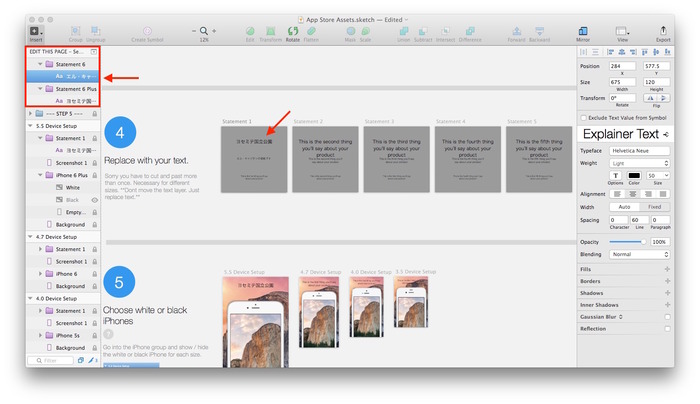Zoom in with the plus button

(214, 31)
